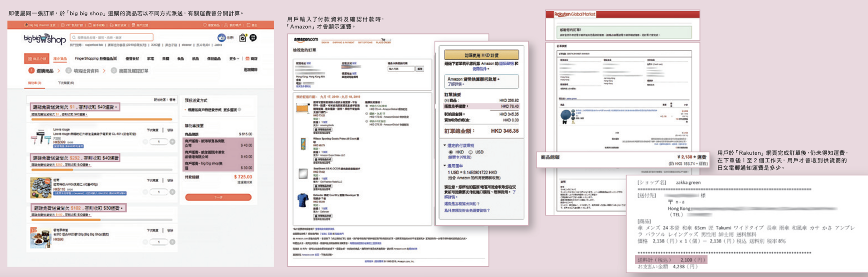Viewport: 868px width, 277px height.
Task: Click the orange 下一步 button
Action: pos(218,197)
